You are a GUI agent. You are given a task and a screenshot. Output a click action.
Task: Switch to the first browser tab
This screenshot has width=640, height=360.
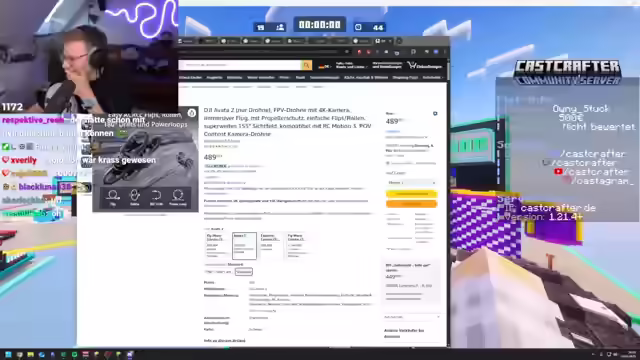pos(186,41)
